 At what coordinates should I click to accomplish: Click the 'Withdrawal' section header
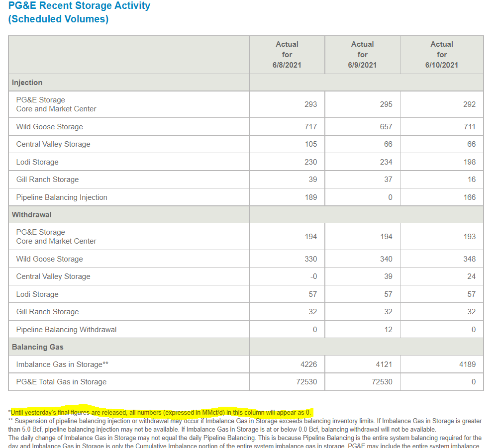31,215
